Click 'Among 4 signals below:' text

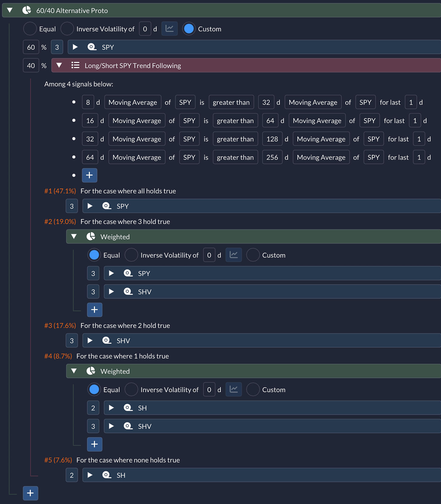tap(79, 84)
